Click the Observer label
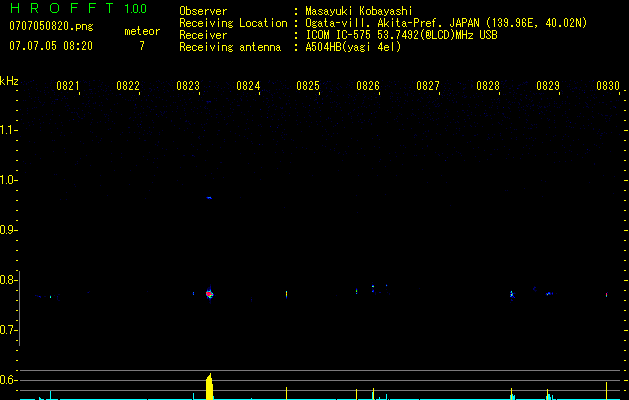Image resolution: width=629 pixels, height=400 pixels. point(203,11)
